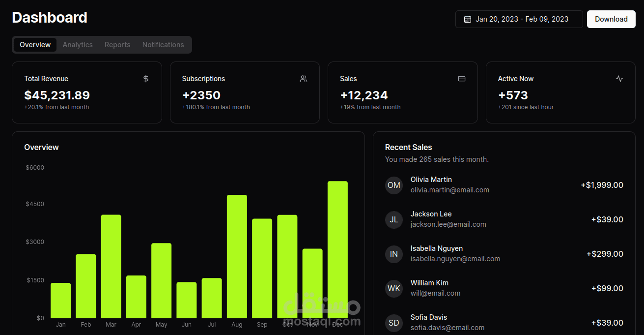Click the +$1,999.00 amount

click(602, 185)
